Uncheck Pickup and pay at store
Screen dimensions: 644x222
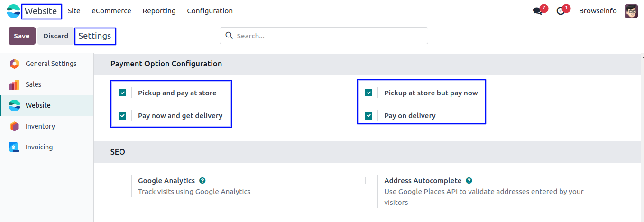click(122, 93)
